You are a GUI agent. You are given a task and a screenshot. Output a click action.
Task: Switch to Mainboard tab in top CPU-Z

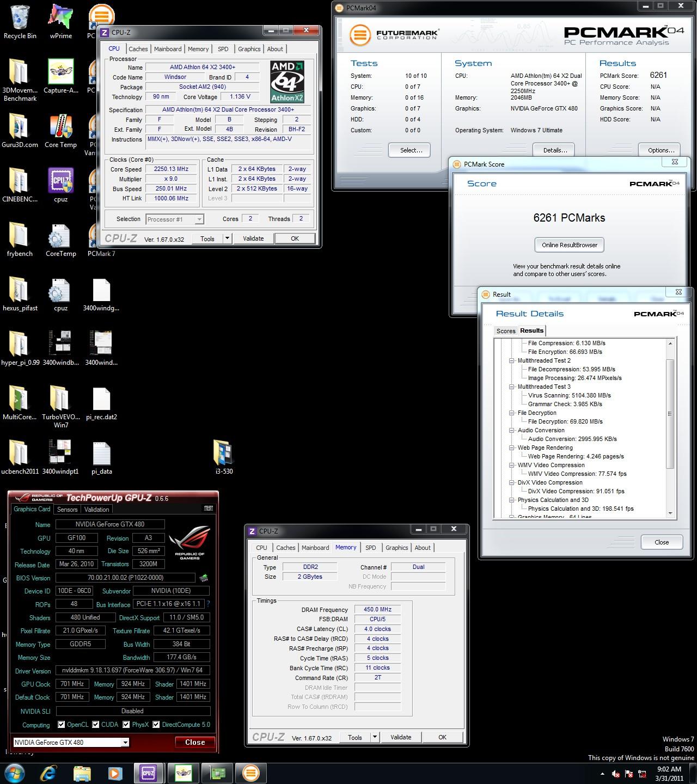pyautogui.click(x=168, y=49)
